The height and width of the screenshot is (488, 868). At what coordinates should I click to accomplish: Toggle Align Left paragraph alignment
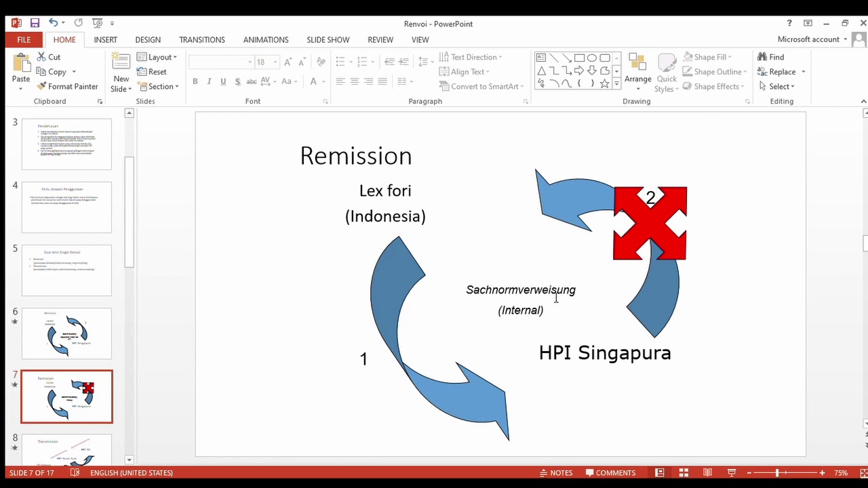tap(340, 81)
